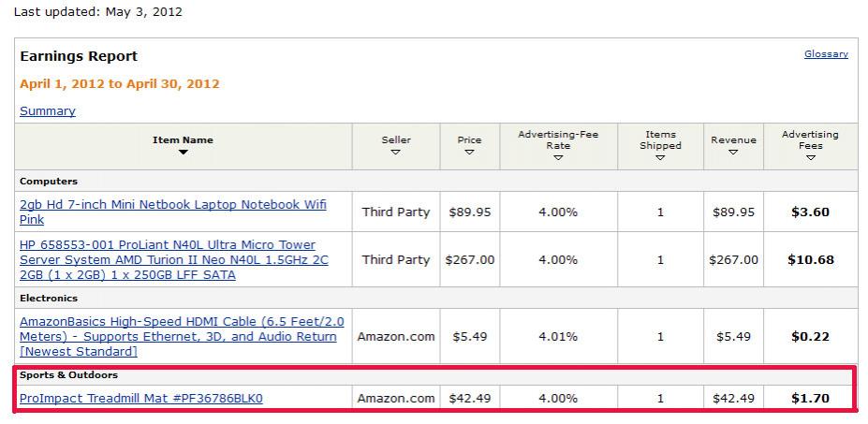
Task: Open ProImpact Treadmill Mat link
Action: tap(141, 398)
